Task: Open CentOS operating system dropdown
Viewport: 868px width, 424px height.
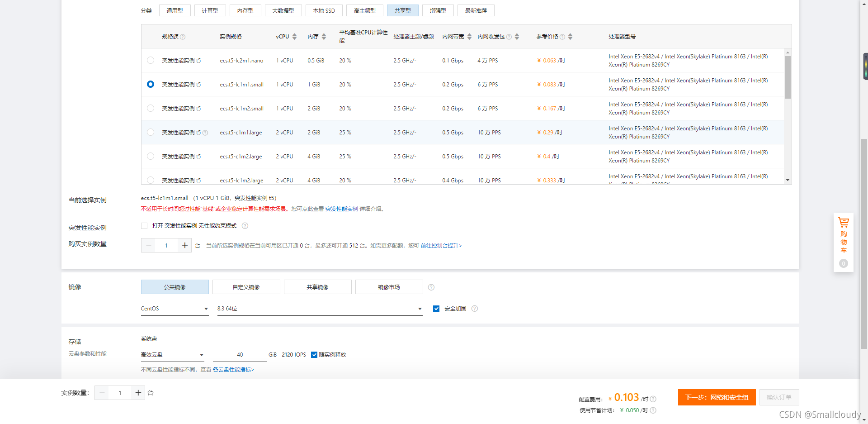Action: coord(175,309)
